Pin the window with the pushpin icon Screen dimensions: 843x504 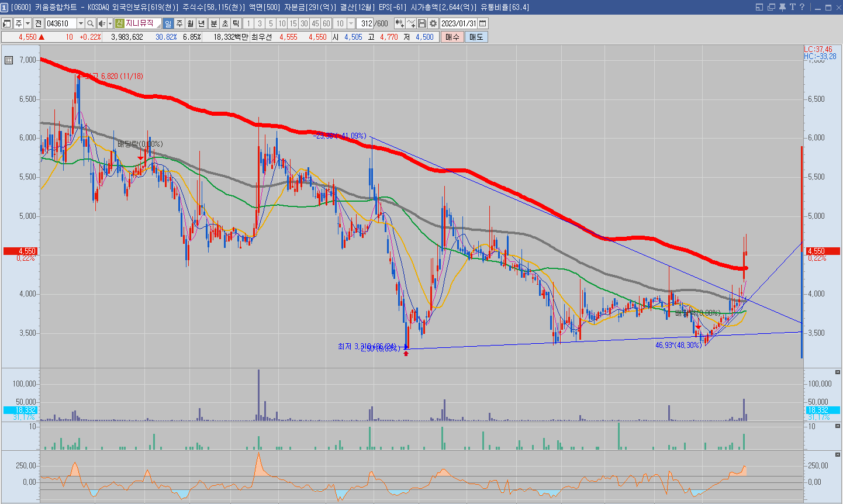[x=782, y=7]
